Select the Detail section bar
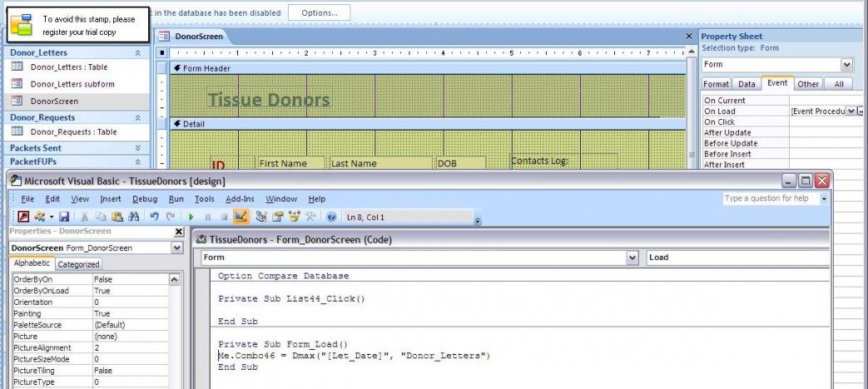 [429, 124]
